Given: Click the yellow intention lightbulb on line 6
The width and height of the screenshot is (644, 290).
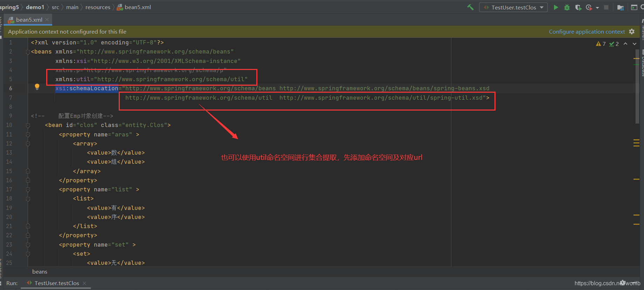Looking at the screenshot, I should pyautogui.click(x=37, y=87).
